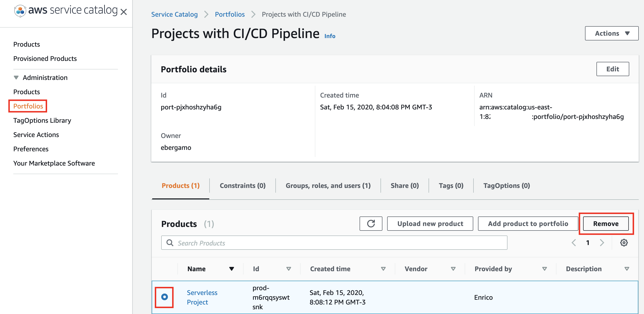The image size is (644, 314).
Task: Click portfolio Id port-pjxhoshzyha6g
Action: click(x=191, y=107)
